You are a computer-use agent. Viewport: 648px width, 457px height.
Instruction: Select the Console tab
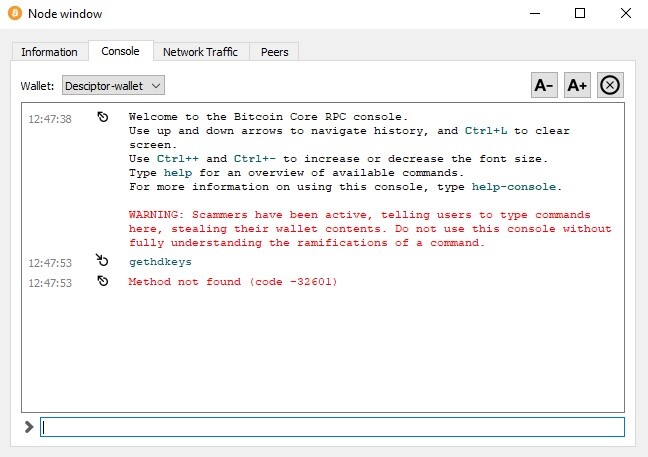(x=120, y=51)
